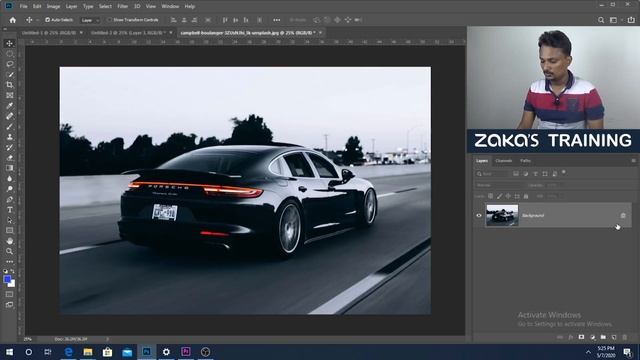Toggle Quick Mask mode
The width and height of the screenshot is (640, 360).
coord(9,294)
